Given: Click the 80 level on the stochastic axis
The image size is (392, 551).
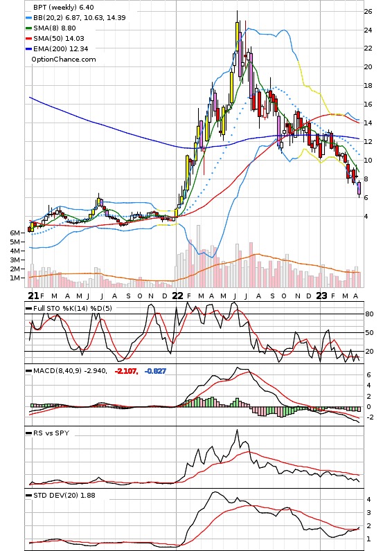Looking at the screenshot, I should point(369,314).
